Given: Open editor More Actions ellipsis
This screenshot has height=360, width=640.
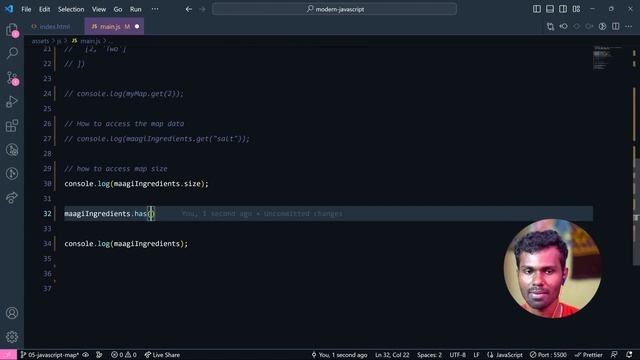Looking at the screenshot, I should click(629, 27).
